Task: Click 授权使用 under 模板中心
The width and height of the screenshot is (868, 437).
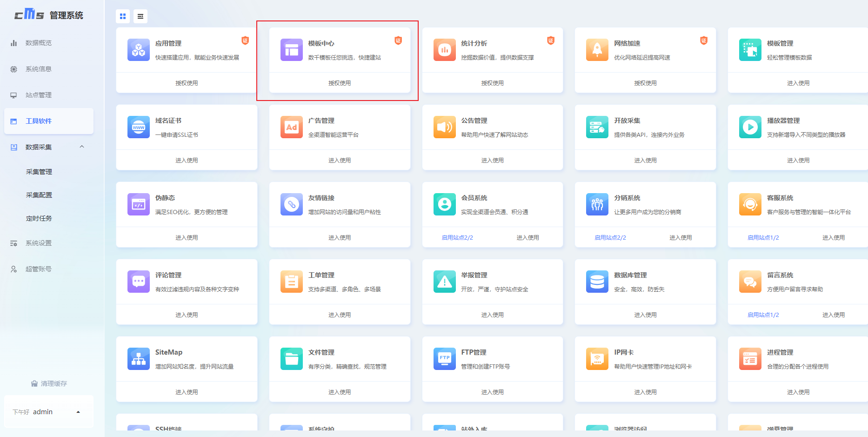Action: click(340, 83)
